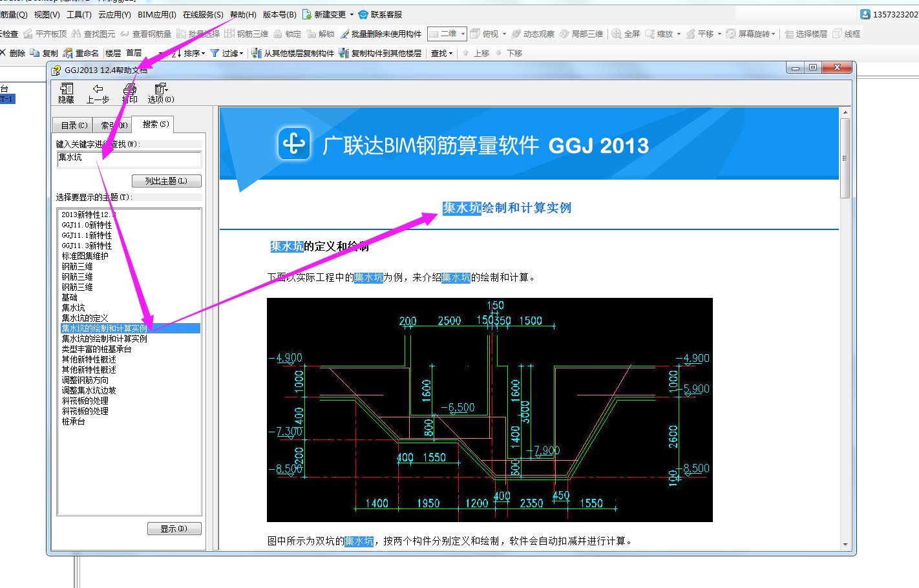Click the 动态观察 orbit icon
This screenshot has height=588, width=919.
point(516,34)
